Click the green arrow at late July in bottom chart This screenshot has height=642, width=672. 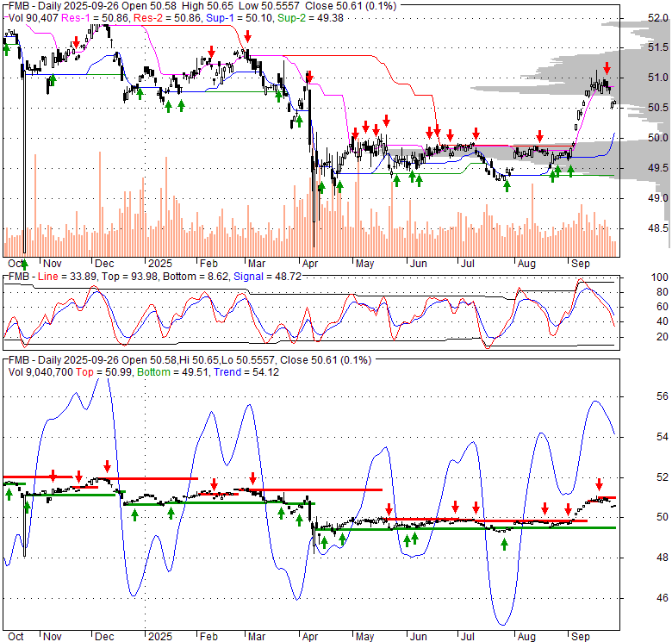pos(504,545)
